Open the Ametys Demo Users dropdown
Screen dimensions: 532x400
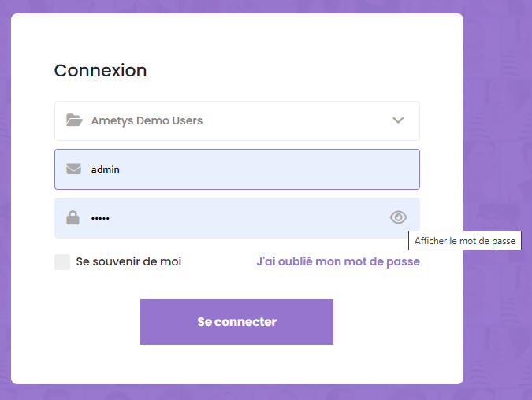coord(237,120)
